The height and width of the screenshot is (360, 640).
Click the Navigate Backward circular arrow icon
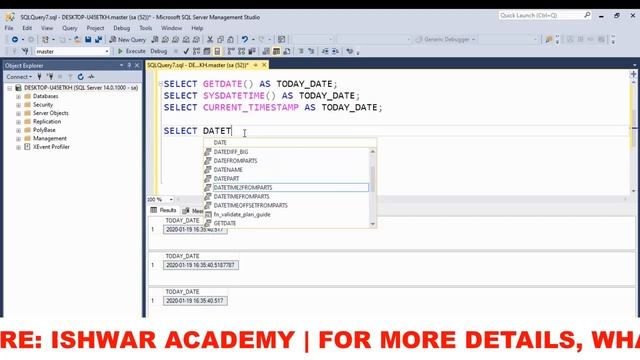[15, 40]
